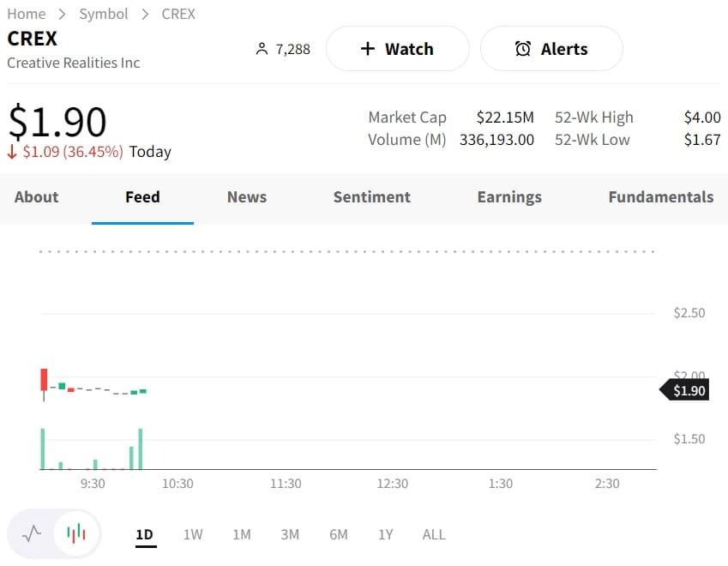Select the 1D time range

(x=144, y=534)
